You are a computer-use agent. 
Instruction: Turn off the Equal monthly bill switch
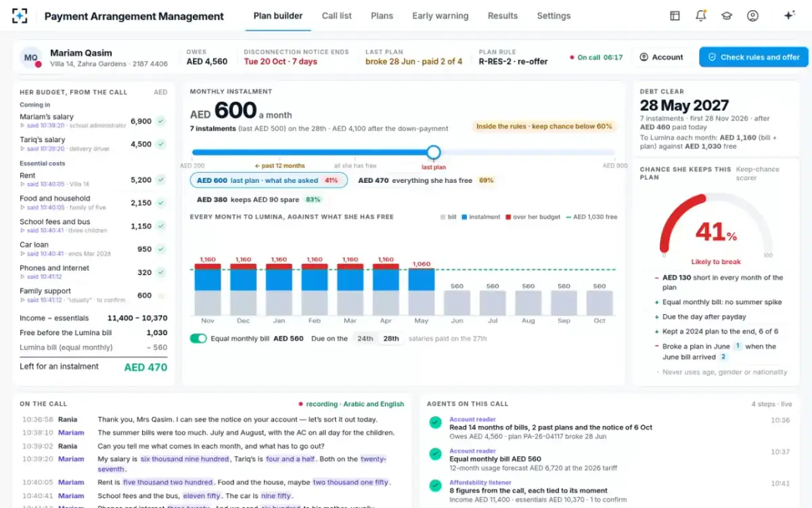(x=198, y=338)
